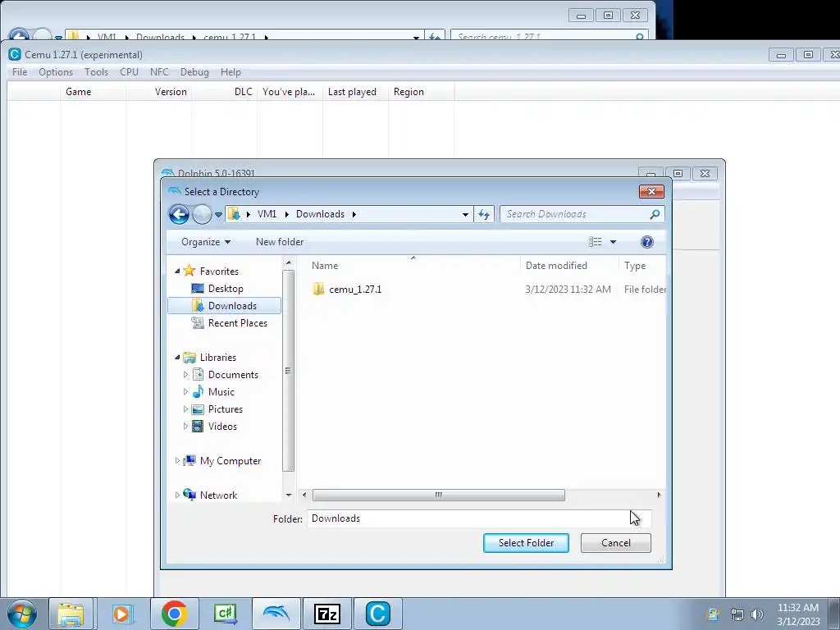The image size is (840, 630).
Task: Open the view options dropdown arrow
Action: (614, 242)
